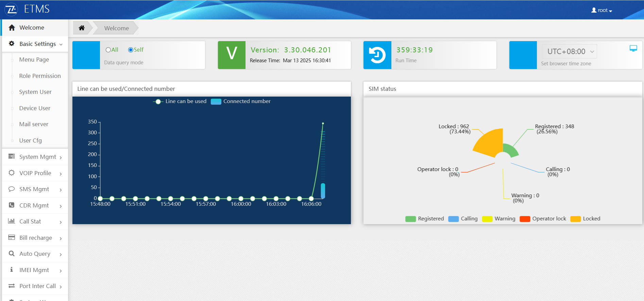The width and height of the screenshot is (644, 301).
Task: Click the green version V icon
Action: click(x=232, y=55)
